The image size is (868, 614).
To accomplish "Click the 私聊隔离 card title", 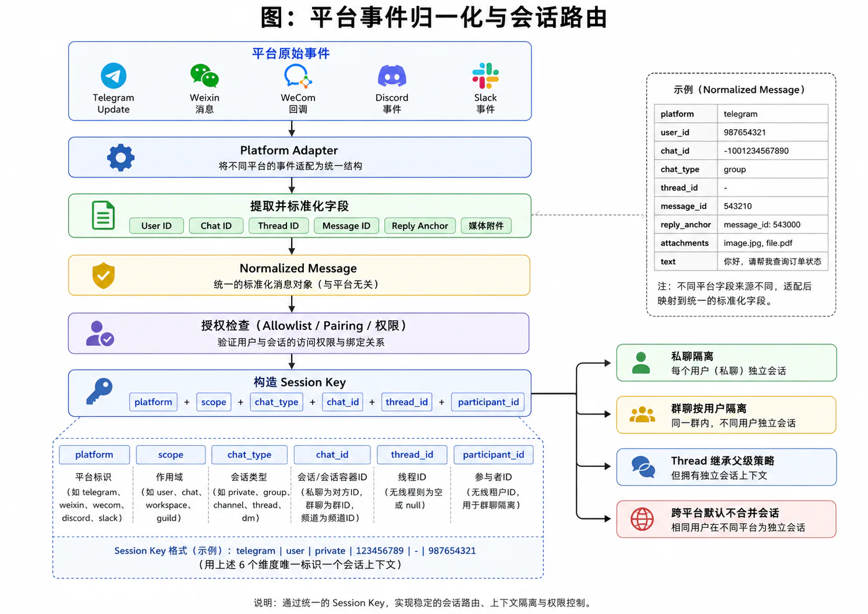I will 692,356.
